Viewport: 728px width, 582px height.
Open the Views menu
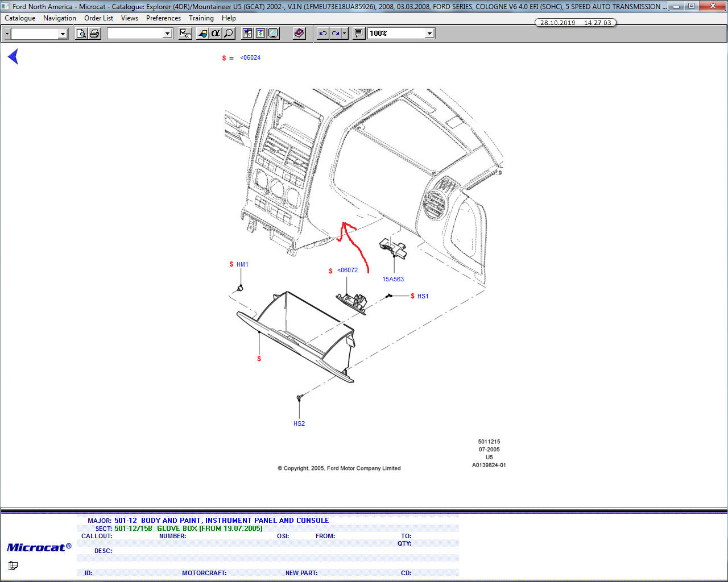click(130, 18)
